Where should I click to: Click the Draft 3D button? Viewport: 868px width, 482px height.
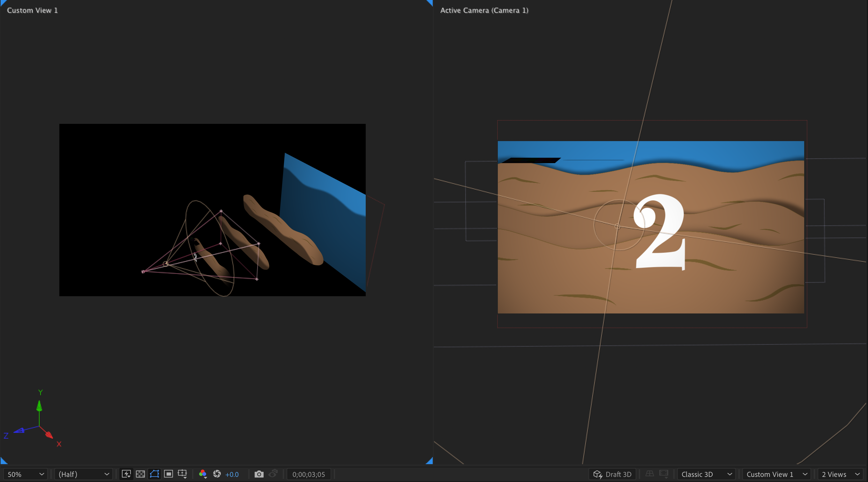612,474
